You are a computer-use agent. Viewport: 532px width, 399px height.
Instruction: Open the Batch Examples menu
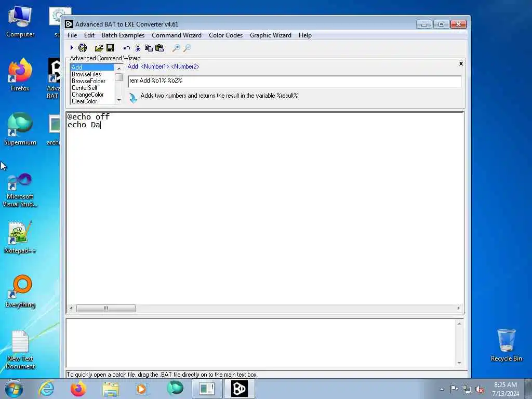[x=123, y=35]
